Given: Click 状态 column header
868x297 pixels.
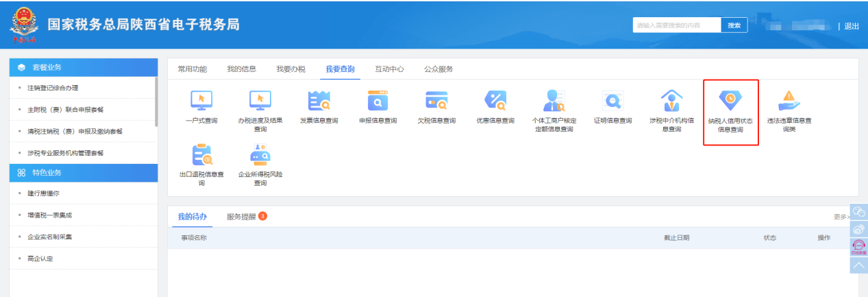Looking at the screenshot, I should pos(770,238).
